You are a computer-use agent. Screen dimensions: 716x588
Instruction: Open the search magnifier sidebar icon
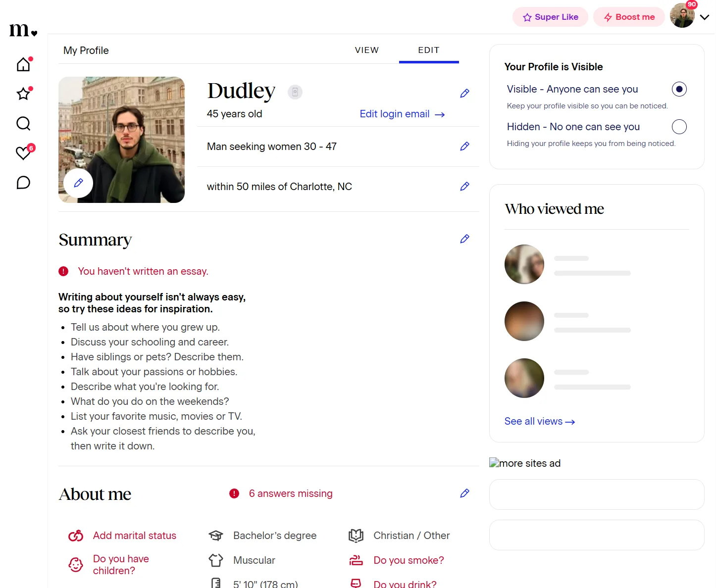[23, 123]
